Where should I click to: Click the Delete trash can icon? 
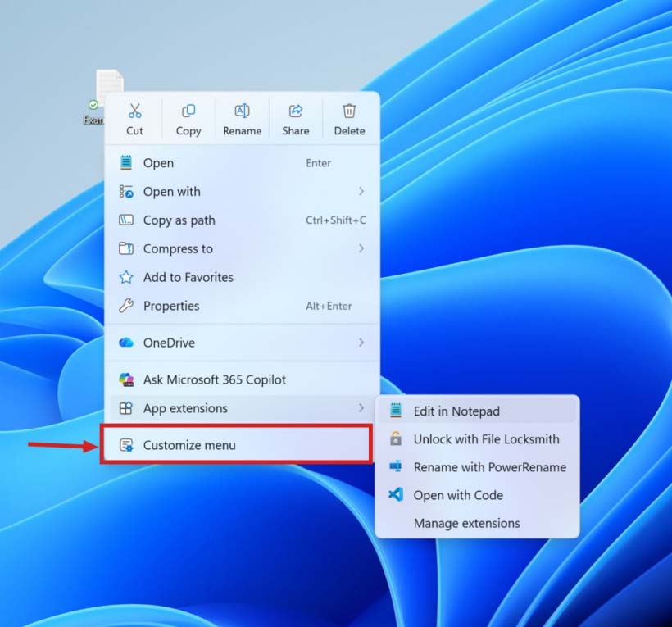tap(349, 111)
